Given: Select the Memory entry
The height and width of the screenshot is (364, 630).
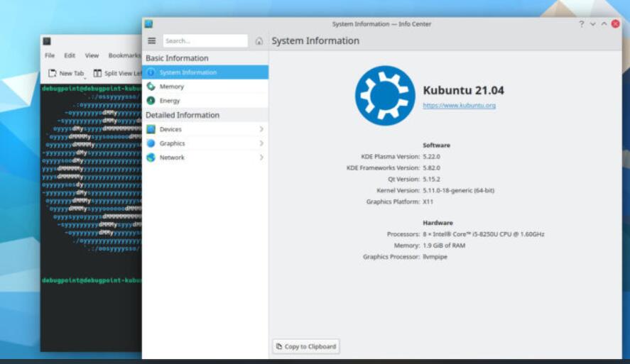Looking at the screenshot, I should (x=205, y=87).
